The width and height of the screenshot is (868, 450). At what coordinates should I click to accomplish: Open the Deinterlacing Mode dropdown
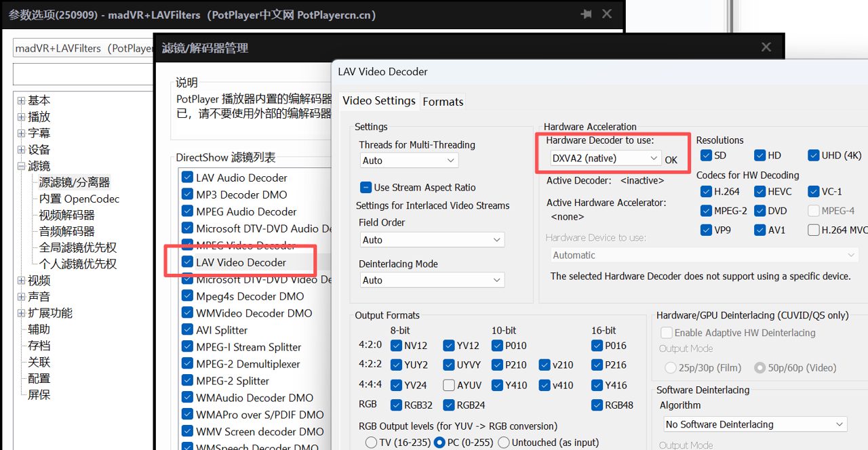click(432, 280)
